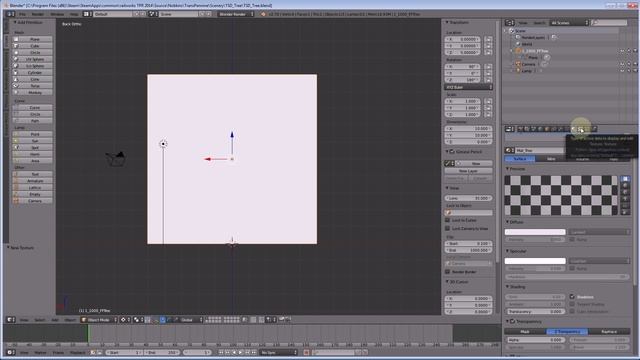Screen dimensions: 640x360
Task: Enable the Tangent Shading checkbox
Action: tap(572, 304)
